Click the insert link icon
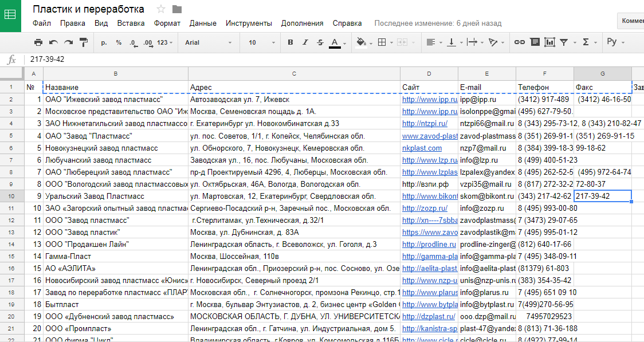The height and width of the screenshot is (342, 644). point(520,42)
